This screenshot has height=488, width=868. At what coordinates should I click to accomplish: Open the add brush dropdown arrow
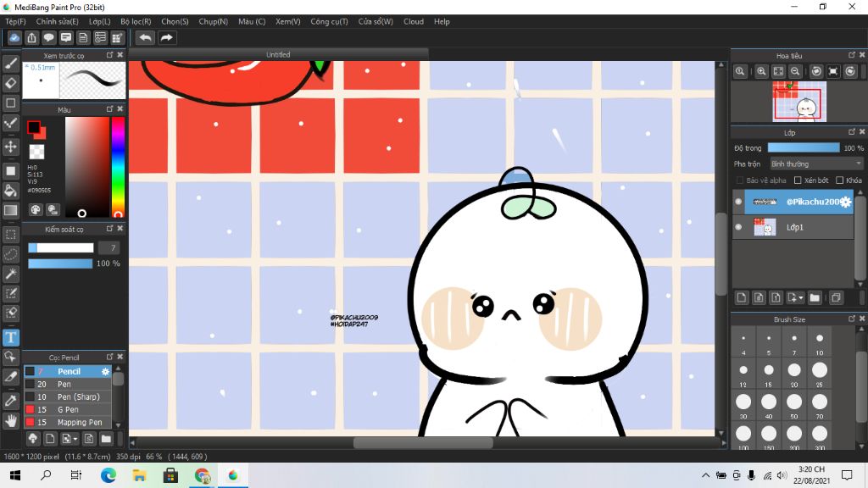75,440
